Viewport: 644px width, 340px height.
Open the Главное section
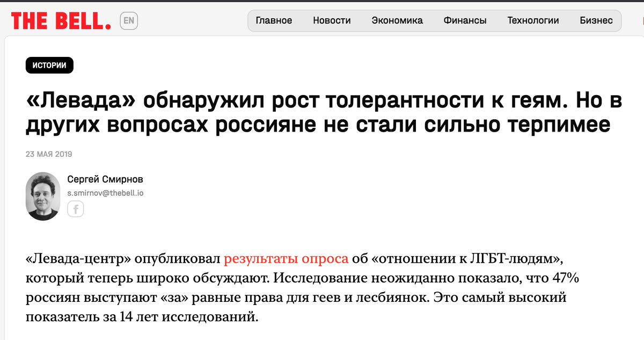pyautogui.click(x=274, y=20)
